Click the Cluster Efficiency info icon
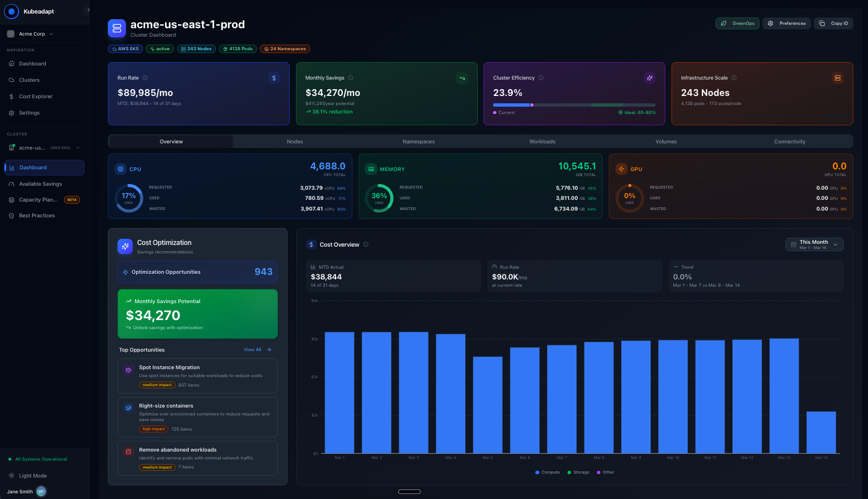This screenshot has height=499, width=868. [541, 78]
